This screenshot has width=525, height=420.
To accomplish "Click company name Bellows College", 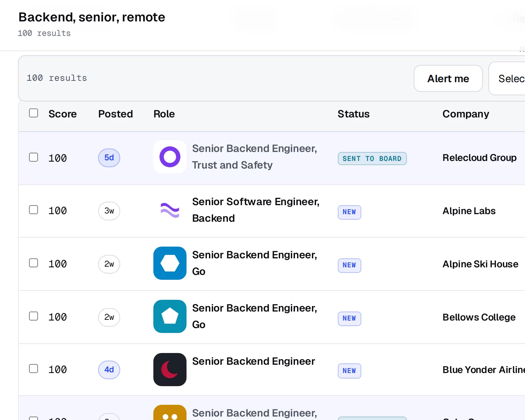I will coord(479,317).
